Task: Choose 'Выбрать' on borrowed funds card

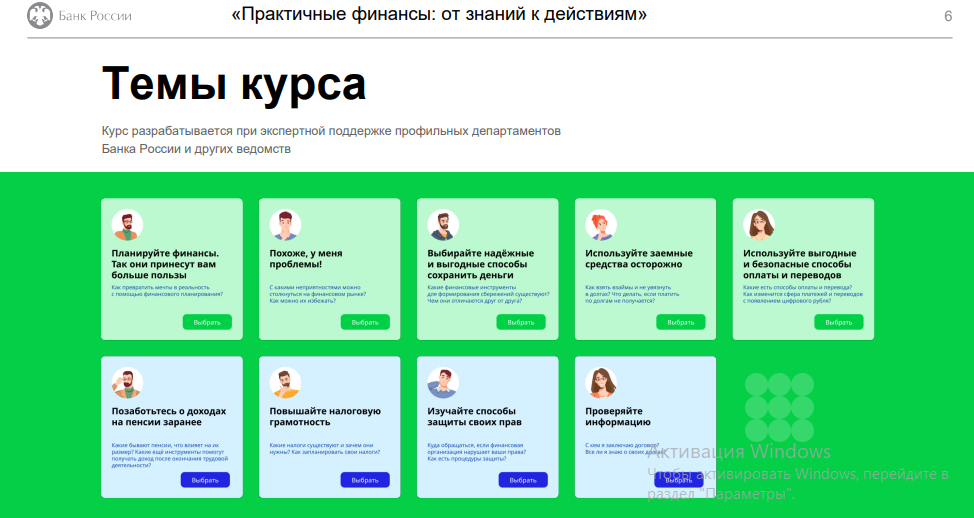Action: pyautogui.click(x=680, y=322)
